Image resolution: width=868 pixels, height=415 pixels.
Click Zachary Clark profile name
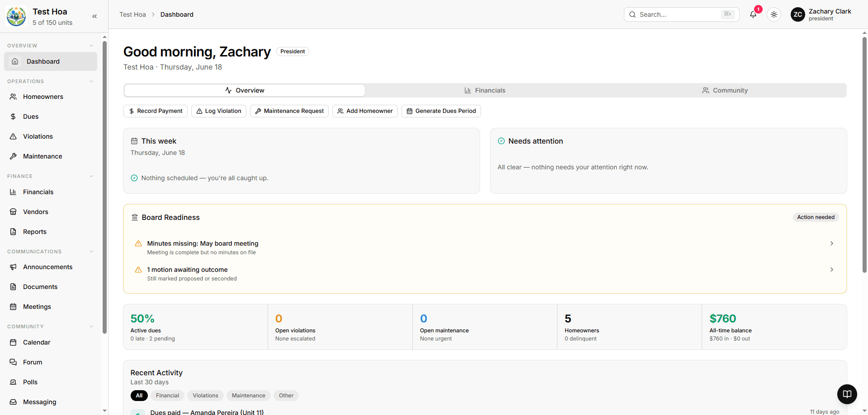coord(830,11)
